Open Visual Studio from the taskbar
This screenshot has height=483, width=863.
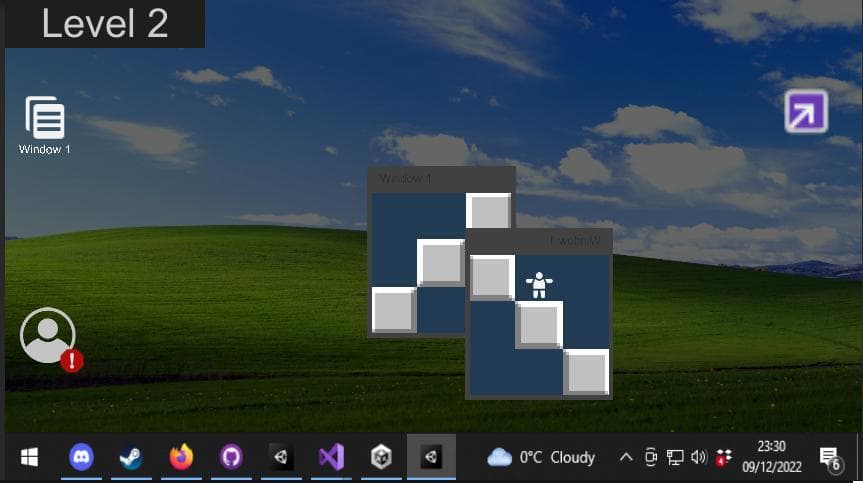pos(331,457)
